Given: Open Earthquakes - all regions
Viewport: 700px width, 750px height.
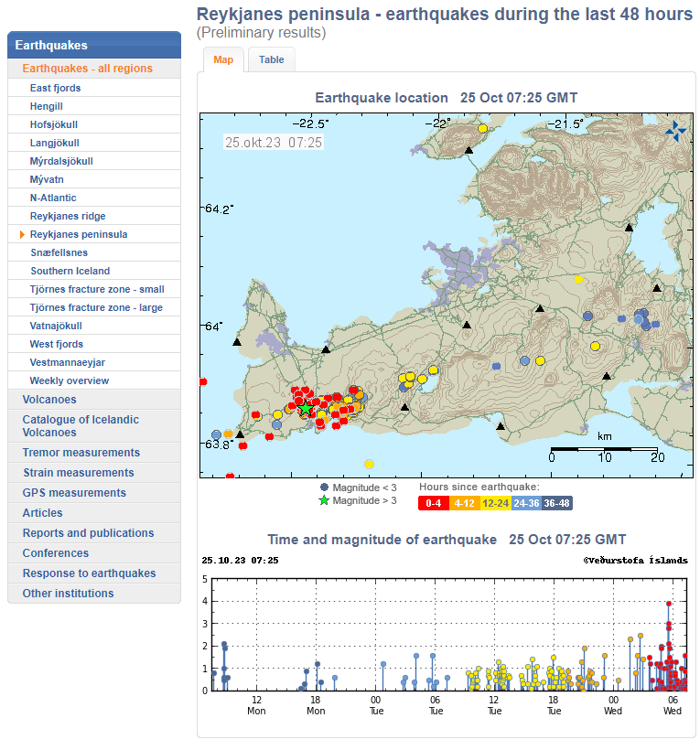Looking at the screenshot, I should [x=87, y=69].
